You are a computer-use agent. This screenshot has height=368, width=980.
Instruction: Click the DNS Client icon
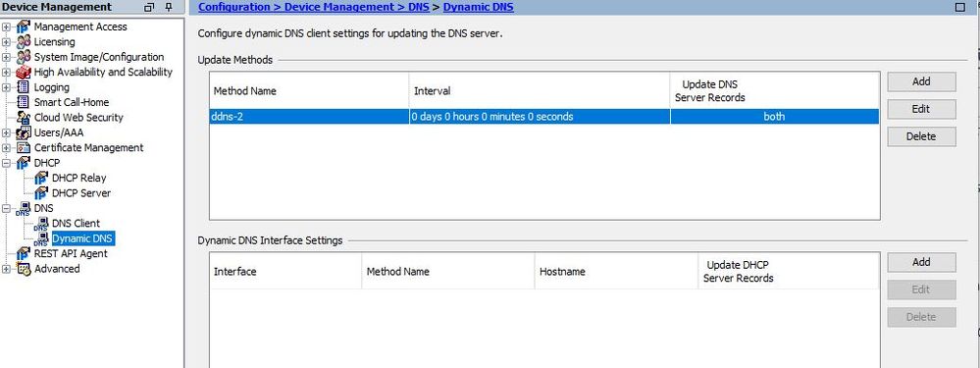(x=41, y=224)
